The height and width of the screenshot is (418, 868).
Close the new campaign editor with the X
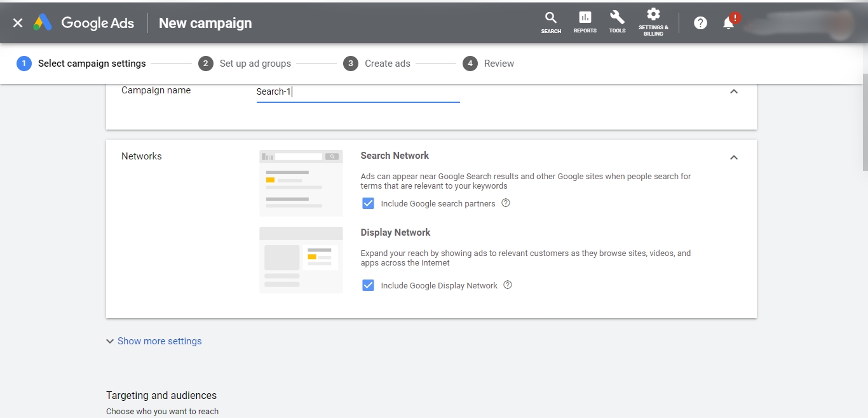tap(18, 23)
